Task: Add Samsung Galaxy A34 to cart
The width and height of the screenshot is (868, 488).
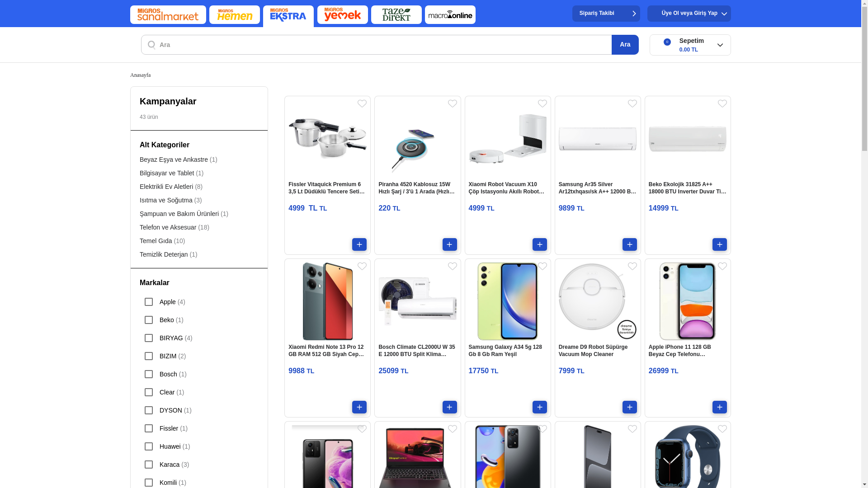Action: (540, 407)
